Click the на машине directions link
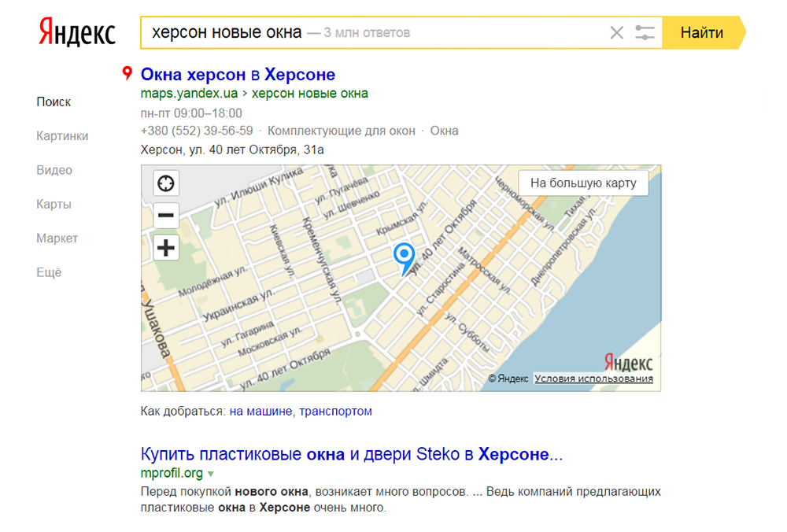This screenshot has width=787, height=532. point(261,411)
